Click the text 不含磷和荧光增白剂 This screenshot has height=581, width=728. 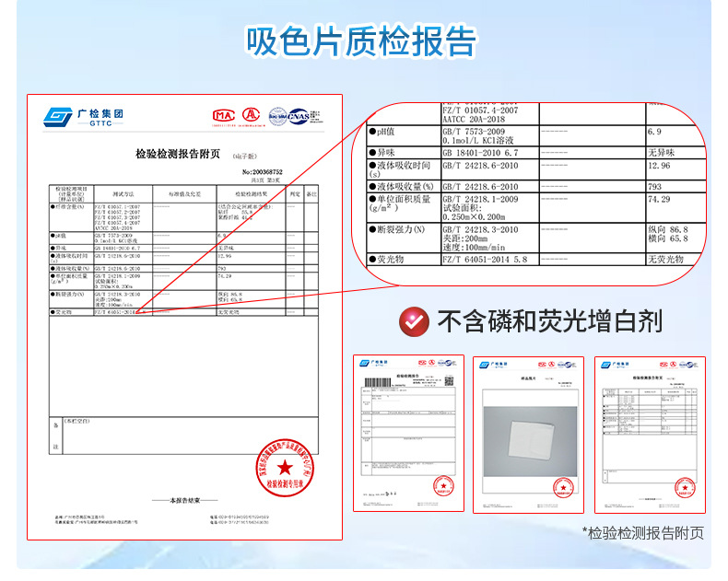550,321
